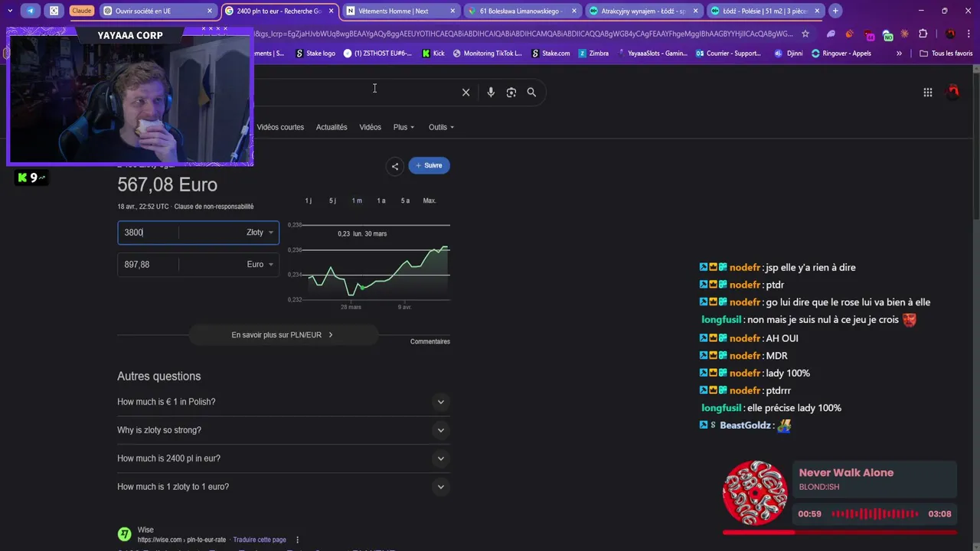
Task: Share the currency converter result
Action: pos(394,165)
